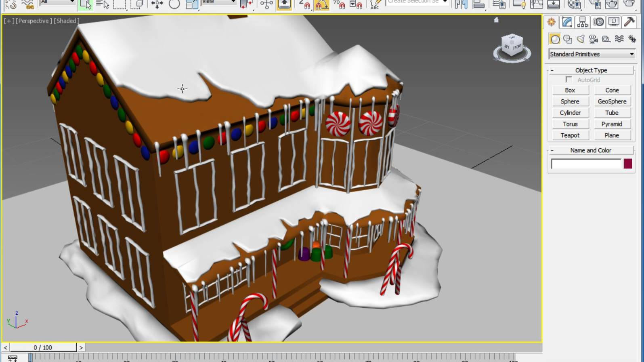Open Schematic View
The image size is (644, 362).
554,4
